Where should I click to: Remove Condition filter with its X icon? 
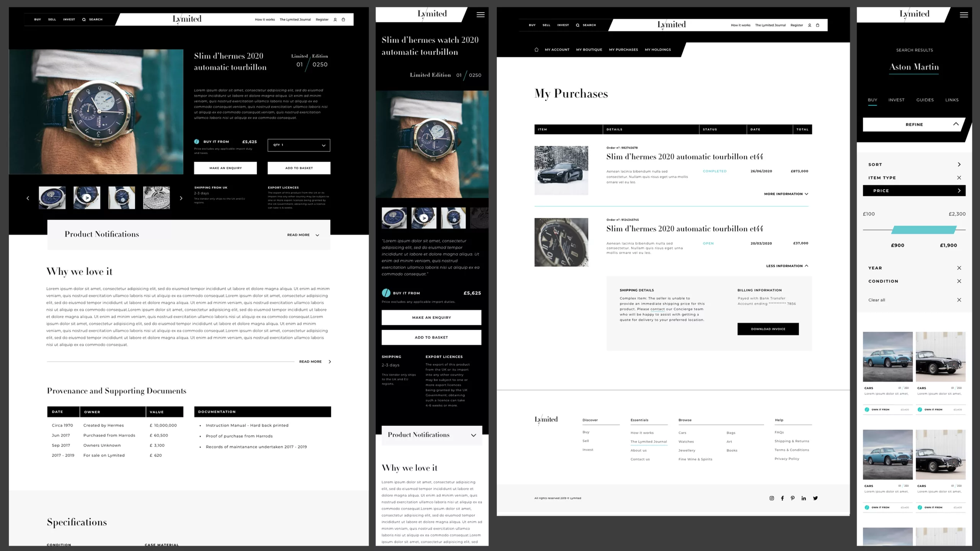point(959,281)
